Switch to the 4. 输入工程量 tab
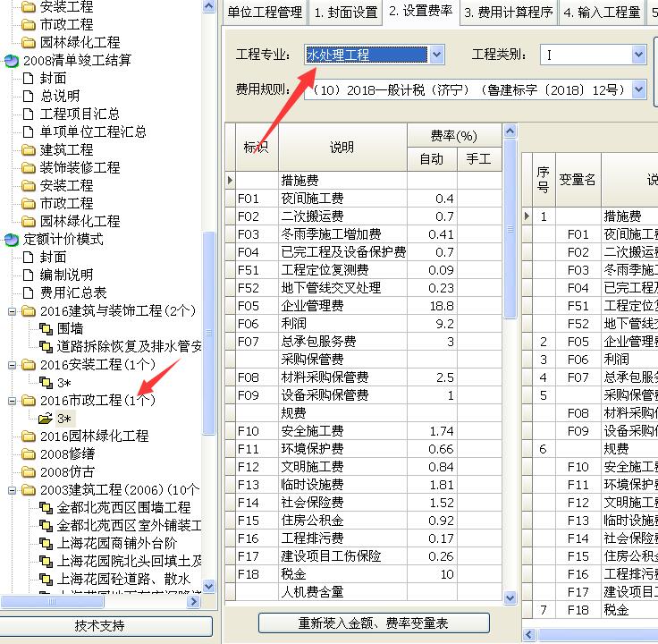This screenshot has height=644, width=658. click(602, 13)
